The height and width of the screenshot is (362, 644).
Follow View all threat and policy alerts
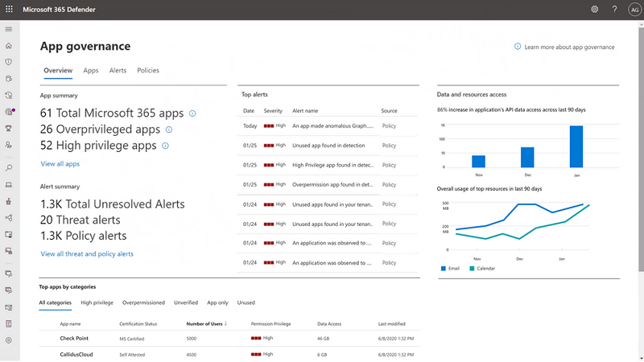[87, 254]
